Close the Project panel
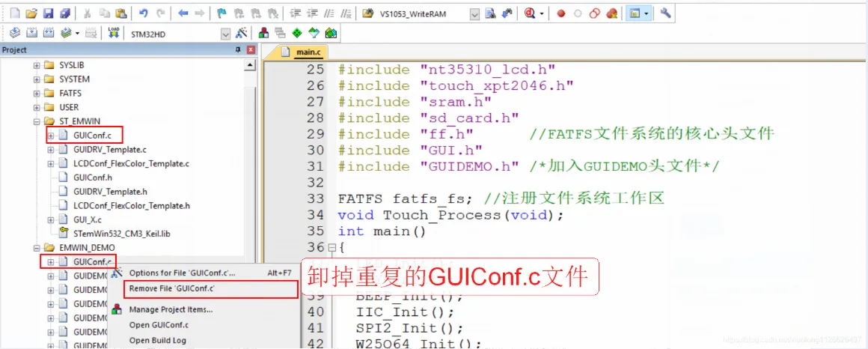 pyautogui.click(x=250, y=50)
